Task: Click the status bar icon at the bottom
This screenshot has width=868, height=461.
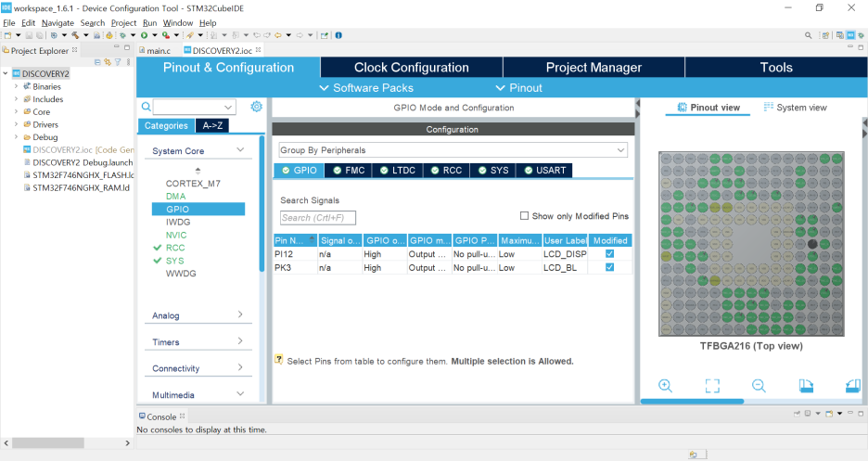Action: 693,455
